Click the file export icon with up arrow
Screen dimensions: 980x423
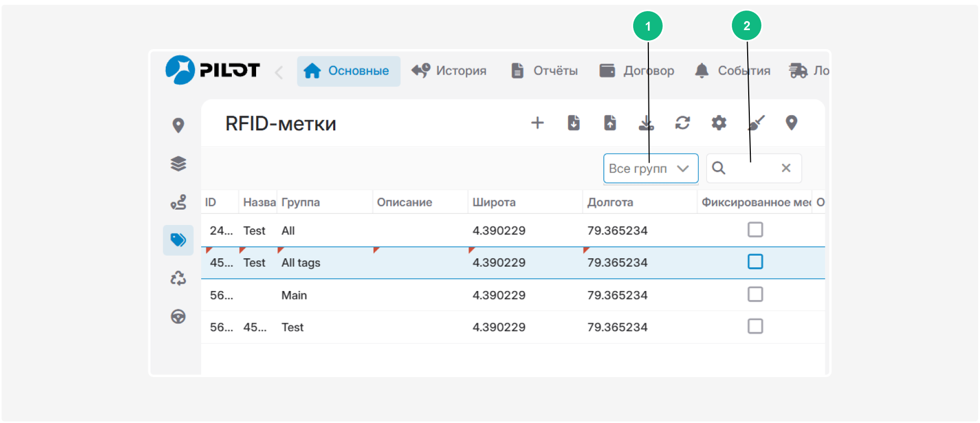pyautogui.click(x=610, y=123)
